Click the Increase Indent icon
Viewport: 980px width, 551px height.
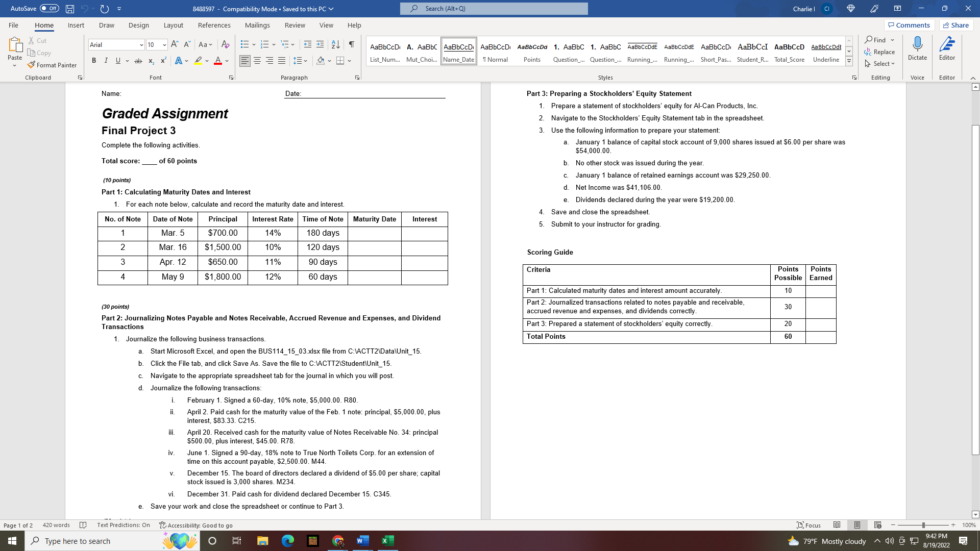coord(320,45)
